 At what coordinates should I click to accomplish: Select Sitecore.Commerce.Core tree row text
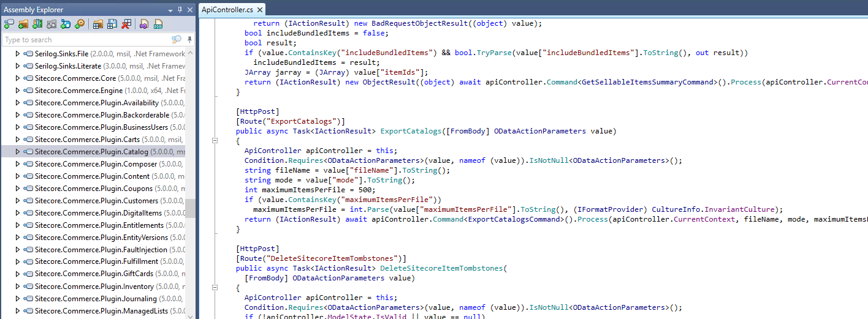[x=75, y=78]
